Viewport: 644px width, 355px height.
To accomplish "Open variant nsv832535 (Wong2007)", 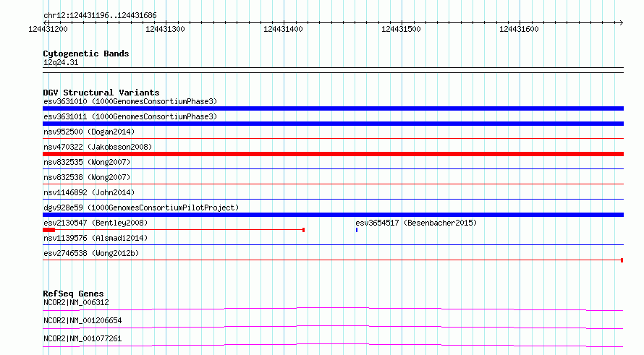I will coord(87,162).
